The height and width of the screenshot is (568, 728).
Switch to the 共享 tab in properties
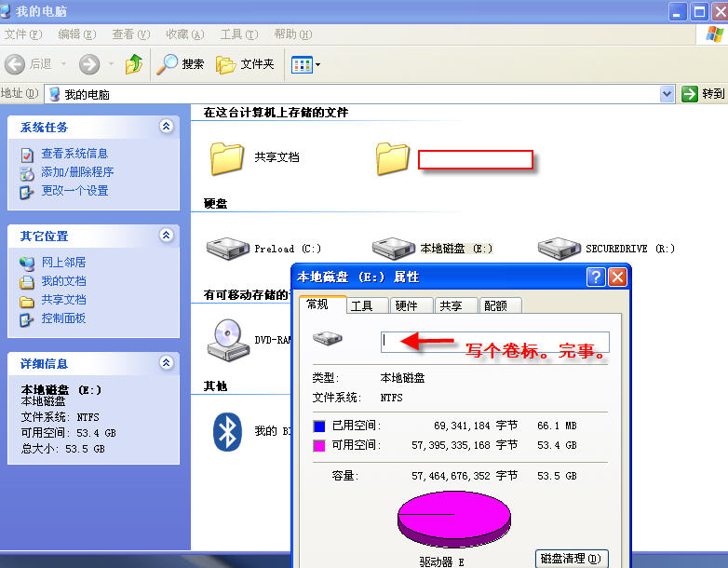456,305
